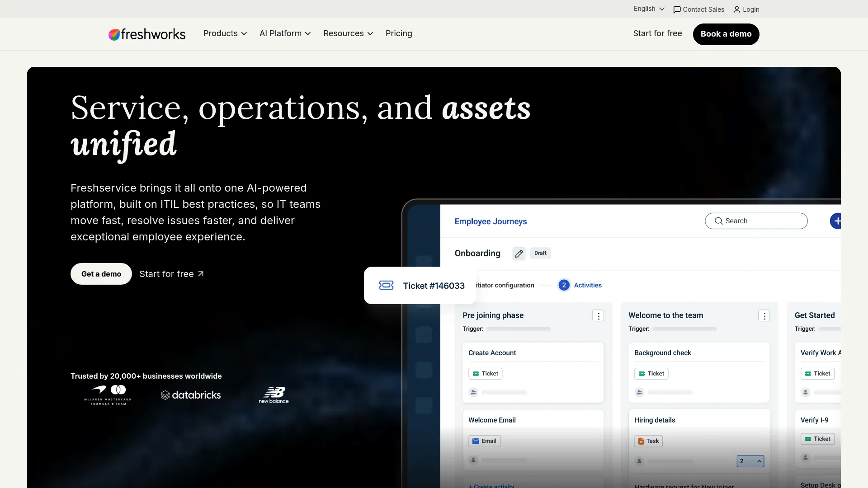Click the Databricks logo
Screen dimensions: 868x488
191,395
